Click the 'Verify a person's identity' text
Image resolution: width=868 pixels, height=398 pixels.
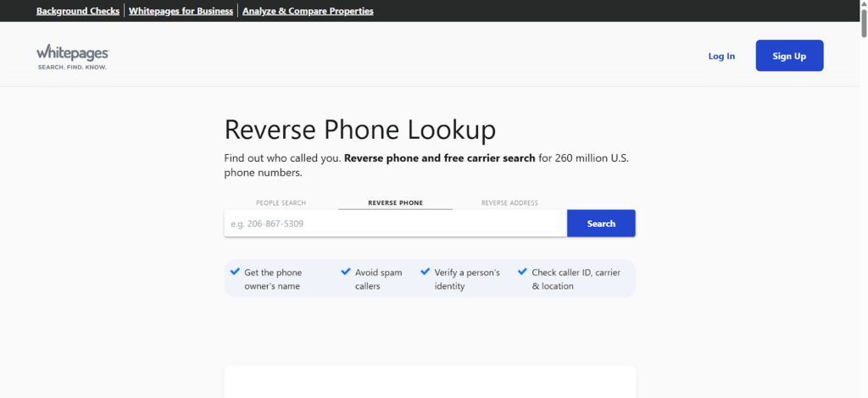click(467, 279)
